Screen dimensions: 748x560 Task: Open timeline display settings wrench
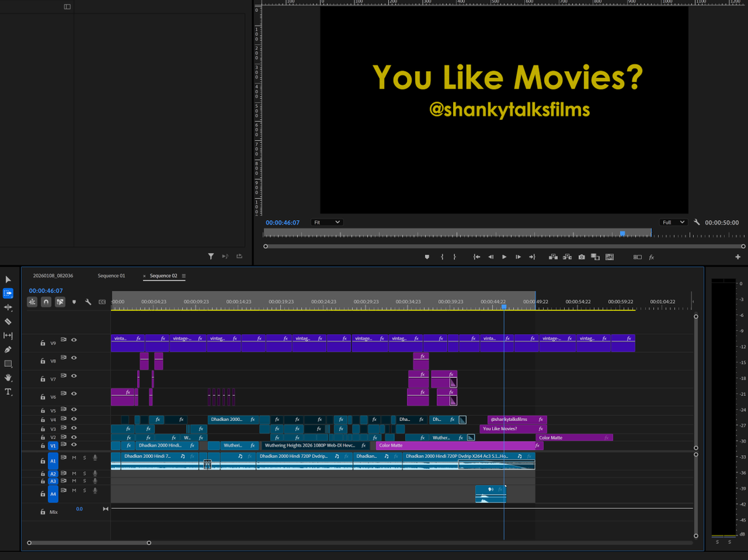pyautogui.click(x=88, y=302)
